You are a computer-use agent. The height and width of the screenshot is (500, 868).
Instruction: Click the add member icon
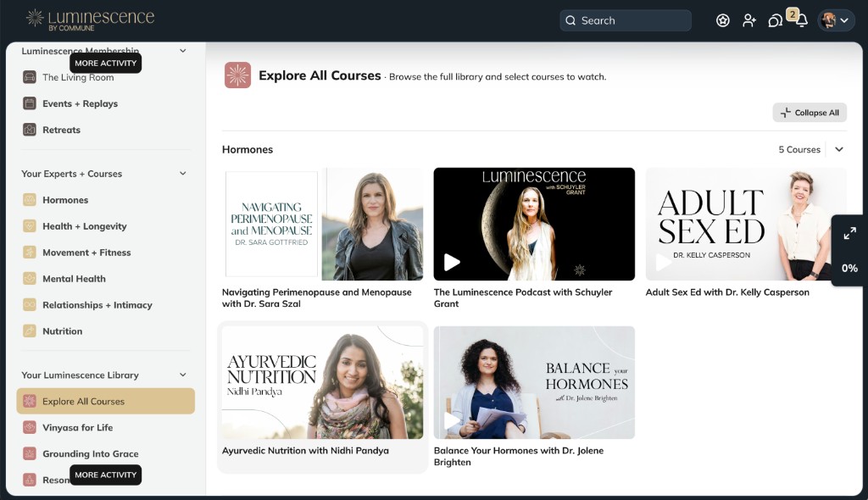pyautogui.click(x=749, y=20)
